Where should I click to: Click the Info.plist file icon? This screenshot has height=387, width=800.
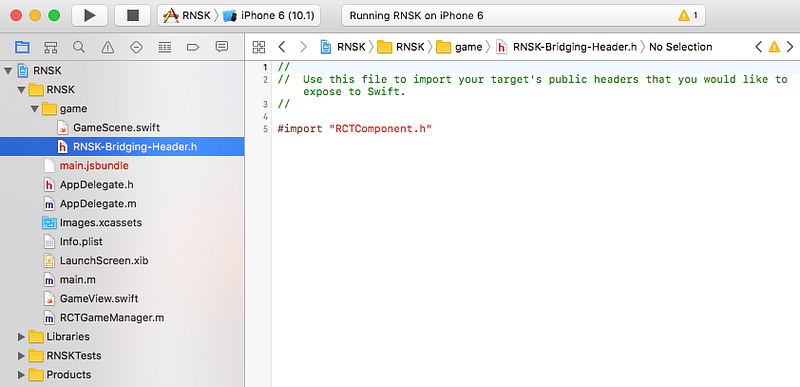(49, 242)
